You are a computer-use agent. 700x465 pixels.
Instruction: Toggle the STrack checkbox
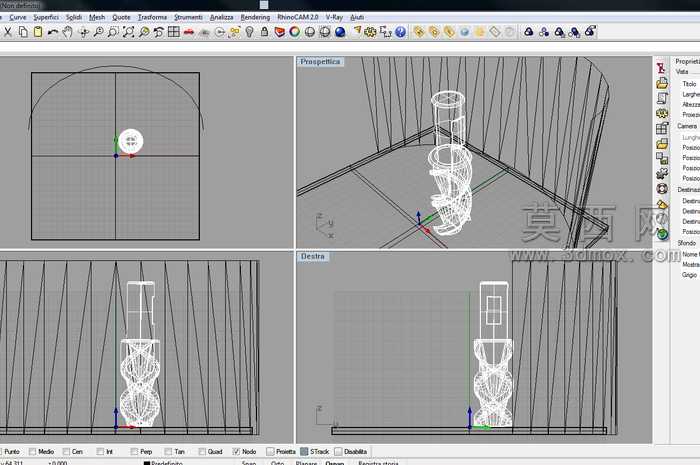click(304, 452)
